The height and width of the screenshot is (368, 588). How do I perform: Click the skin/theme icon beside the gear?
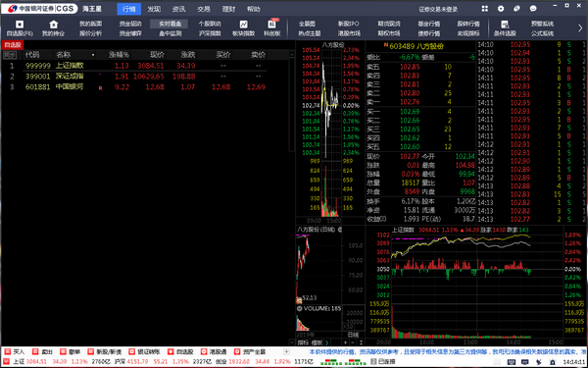pyautogui.click(x=516, y=9)
